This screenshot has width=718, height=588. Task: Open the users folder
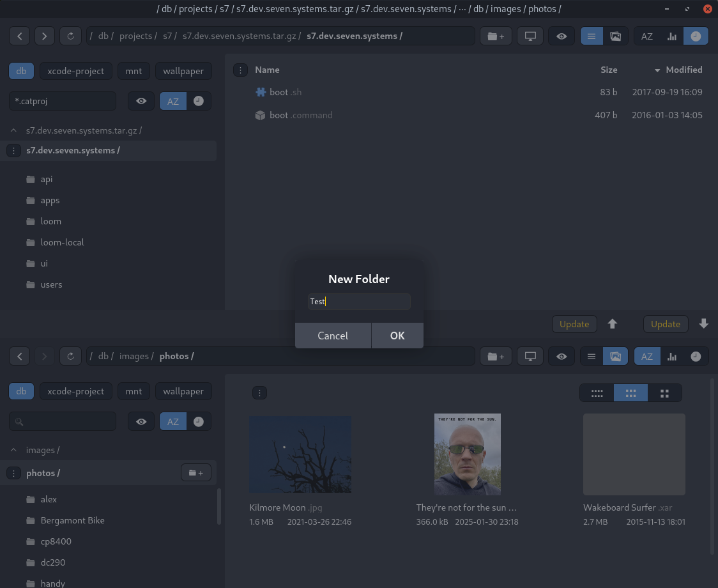pos(51,284)
